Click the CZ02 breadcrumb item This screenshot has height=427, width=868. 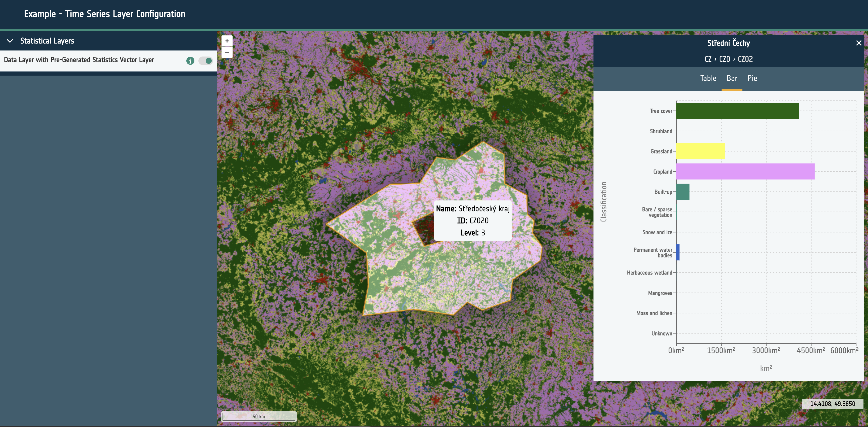coord(745,59)
